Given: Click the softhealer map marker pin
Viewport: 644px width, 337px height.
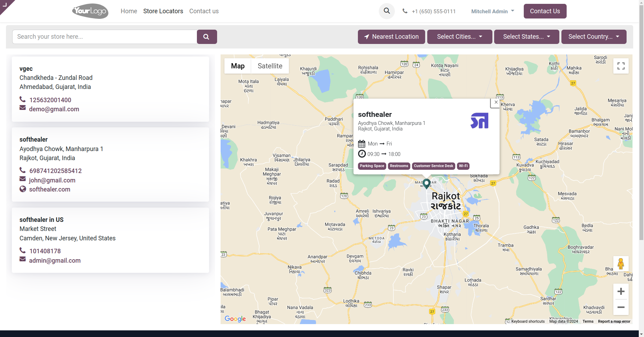Looking at the screenshot, I should click(x=427, y=184).
